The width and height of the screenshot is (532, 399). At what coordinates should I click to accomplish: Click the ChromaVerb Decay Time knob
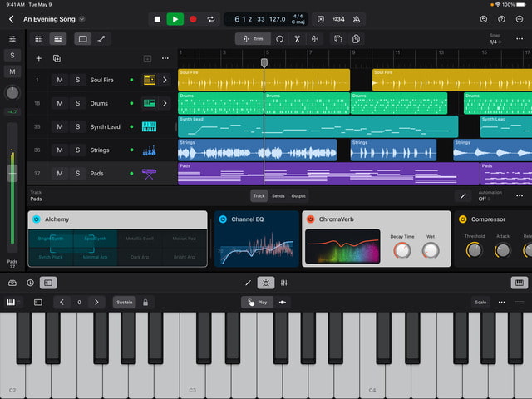pyautogui.click(x=402, y=249)
